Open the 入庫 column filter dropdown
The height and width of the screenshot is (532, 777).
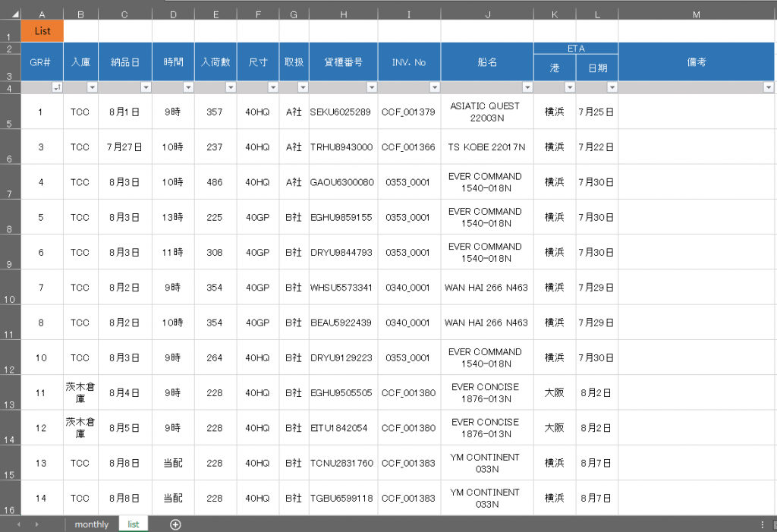(x=92, y=87)
